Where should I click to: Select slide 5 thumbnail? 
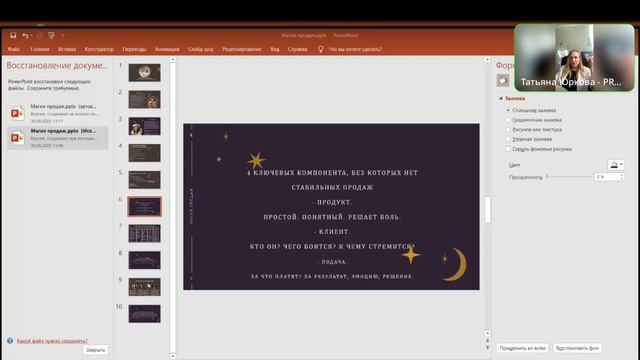coord(144,180)
